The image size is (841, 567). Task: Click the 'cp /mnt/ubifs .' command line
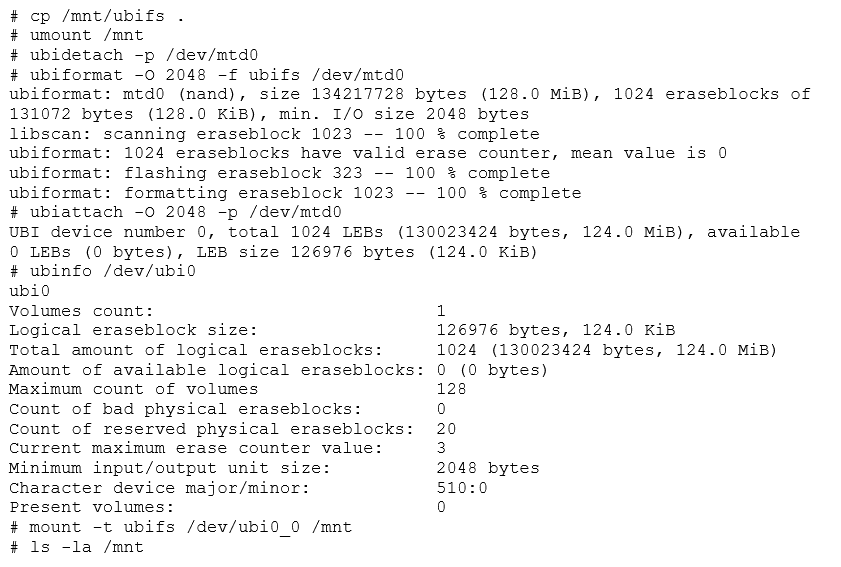point(97,16)
